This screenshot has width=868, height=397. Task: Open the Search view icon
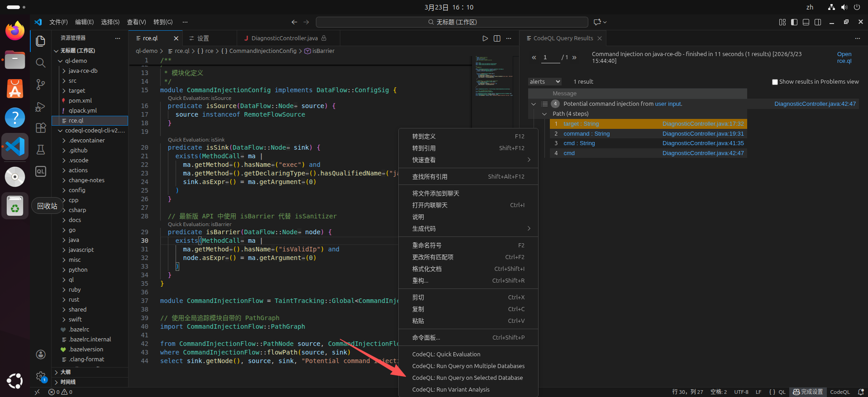tap(41, 63)
